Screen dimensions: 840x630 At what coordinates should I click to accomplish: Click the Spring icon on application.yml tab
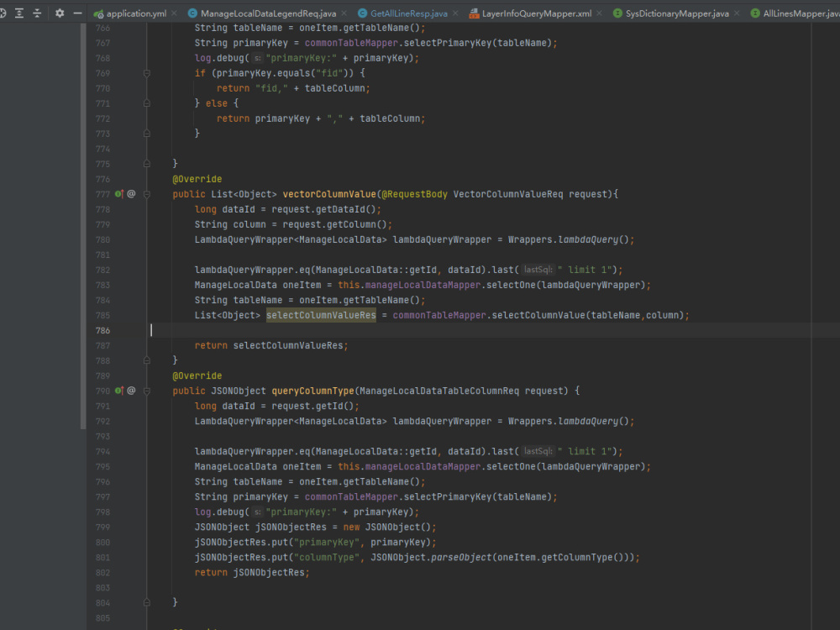tap(98, 13)
